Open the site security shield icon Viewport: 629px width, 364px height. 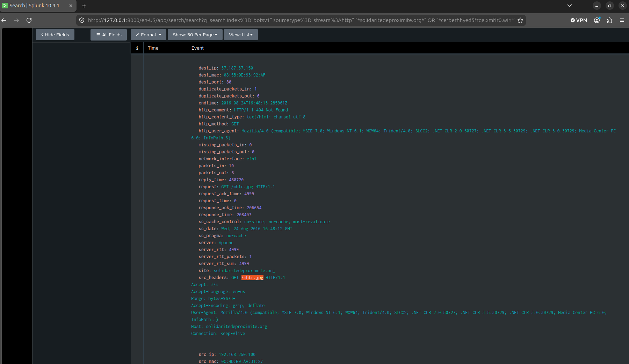(x=82, y=20)
